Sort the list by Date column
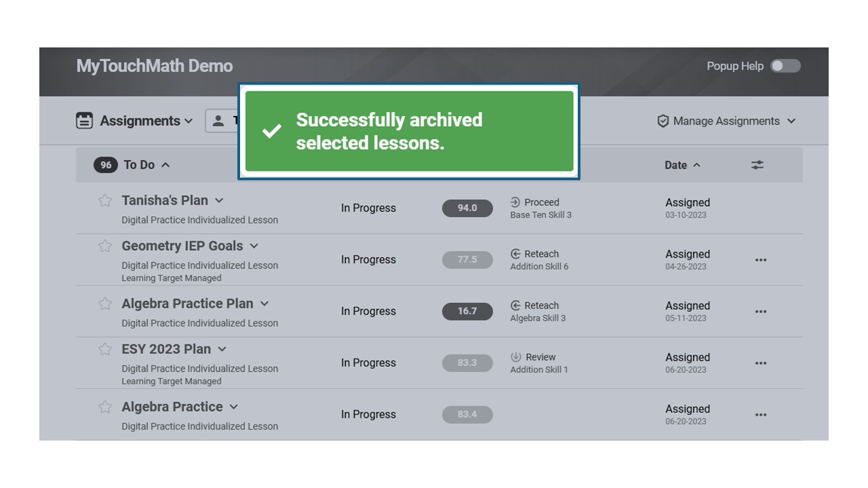868x488 pixels. (682, 165)
